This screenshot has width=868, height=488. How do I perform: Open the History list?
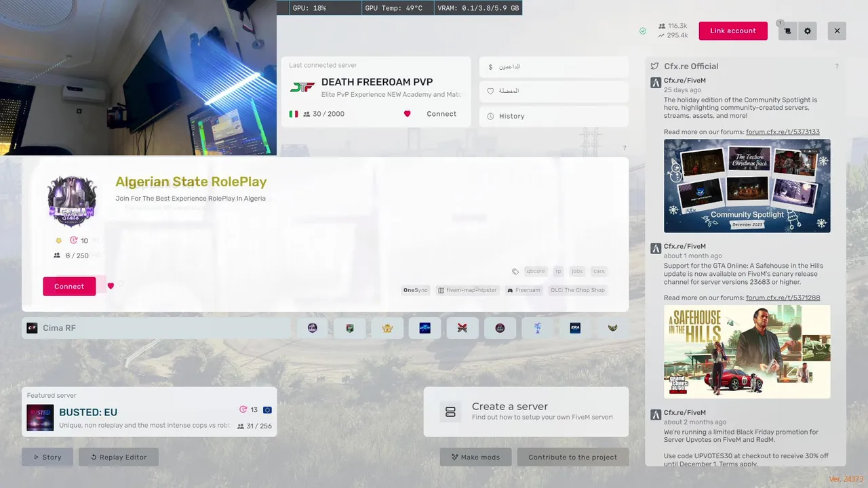point(554,116)
